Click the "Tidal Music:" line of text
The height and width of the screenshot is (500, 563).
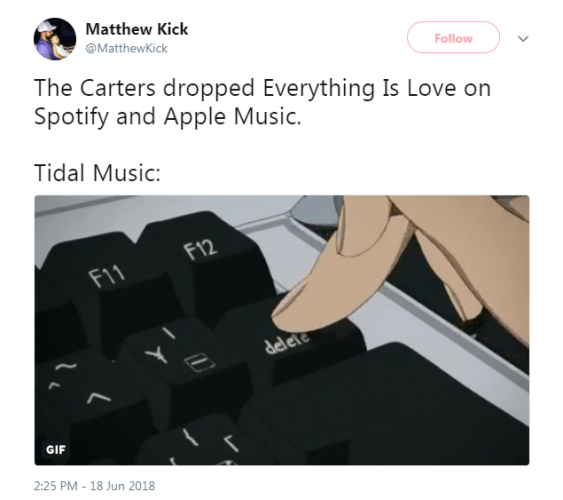click(97, 173)
